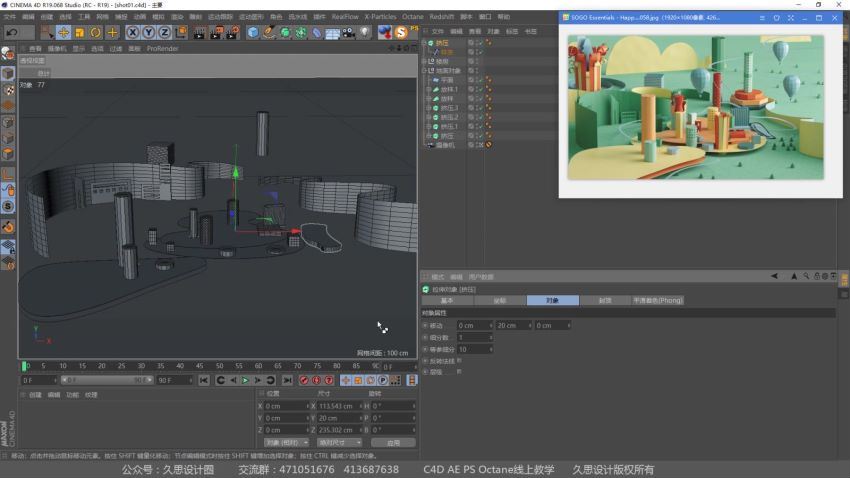
Task: Select polygon mode cube in sidebar
Action: 8,154
